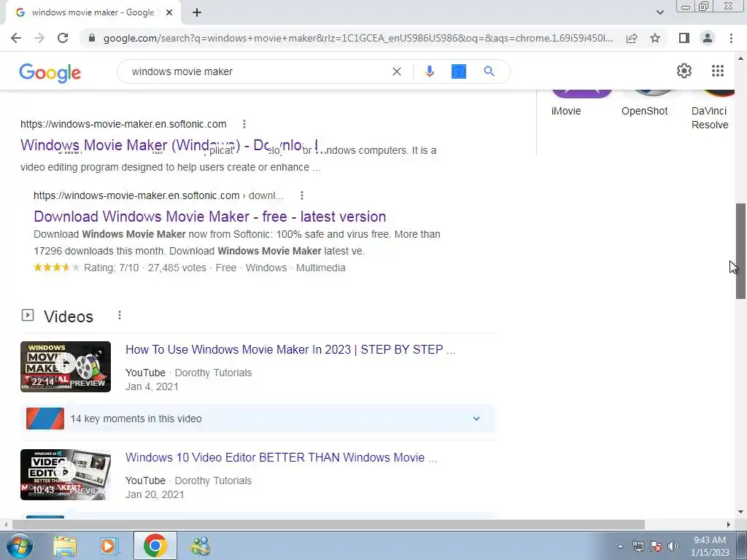Play the 10:43 video thumbnail

(66, 475)
